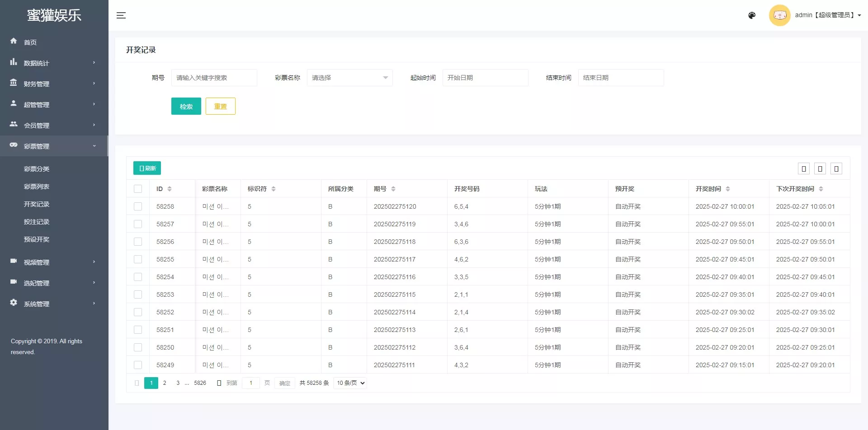Screen dimensions: 868x430
Task: Click the 检索 search button
Action: (186, 106)
